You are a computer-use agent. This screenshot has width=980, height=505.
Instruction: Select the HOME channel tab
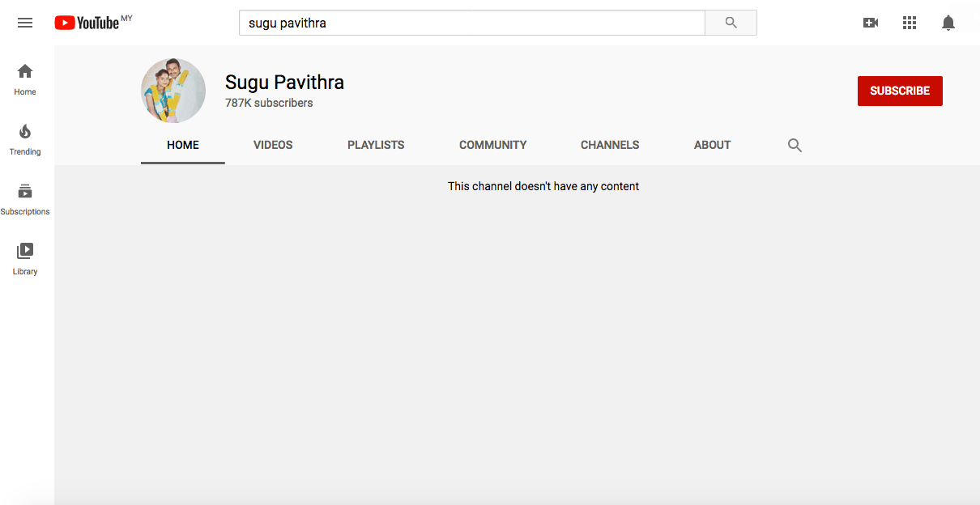(183, 146)
